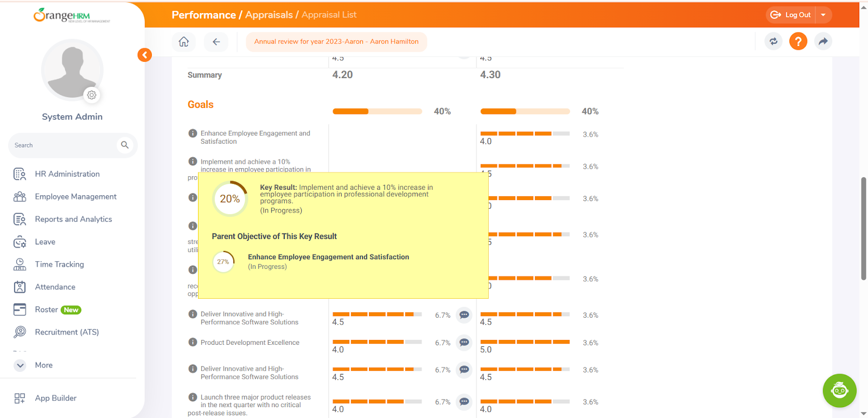Viewport: 868px width, 418px height.
Task: Click the sidebar Search input field
Action: tap(62, 145)
